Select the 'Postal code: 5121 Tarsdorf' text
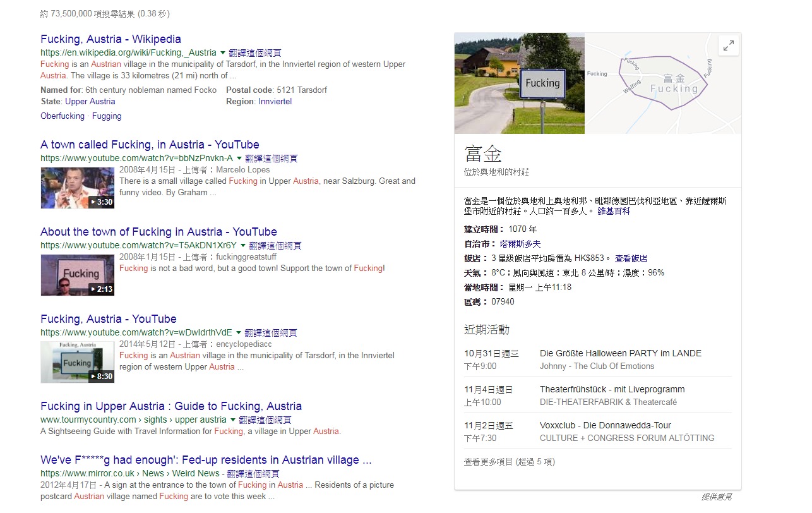This screenshot has height=513, width=812. pyautogui.click(x=277, y=90)
